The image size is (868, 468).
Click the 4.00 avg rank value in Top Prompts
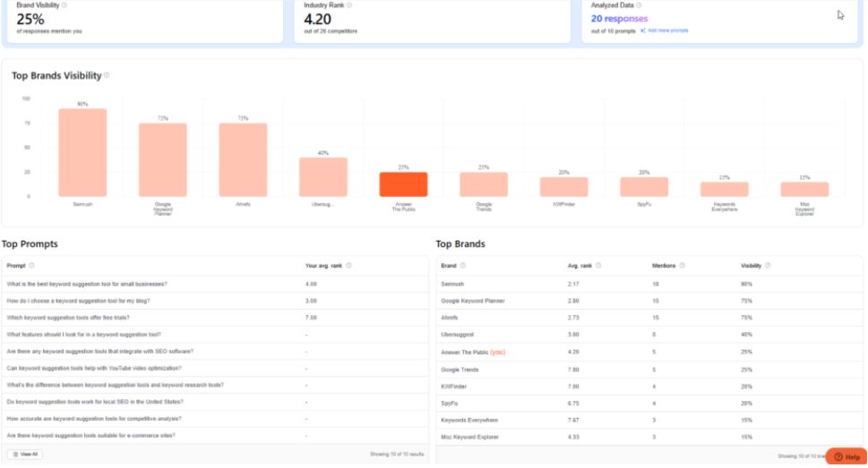point(311,284)
